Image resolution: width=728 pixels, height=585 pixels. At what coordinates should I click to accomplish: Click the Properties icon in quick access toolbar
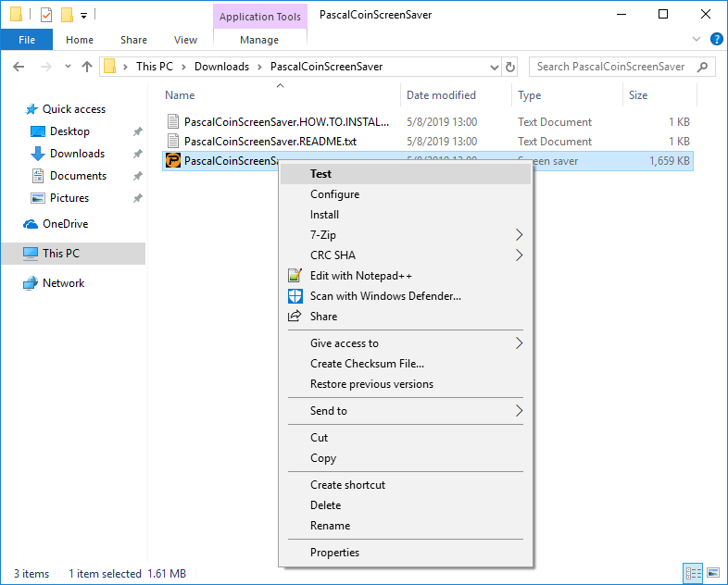(x=46, y=15)
